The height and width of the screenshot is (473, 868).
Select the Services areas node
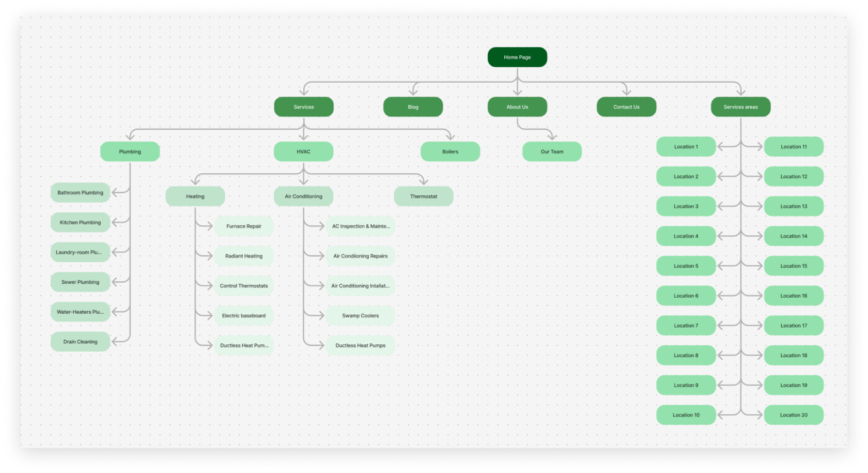point(740,107)
